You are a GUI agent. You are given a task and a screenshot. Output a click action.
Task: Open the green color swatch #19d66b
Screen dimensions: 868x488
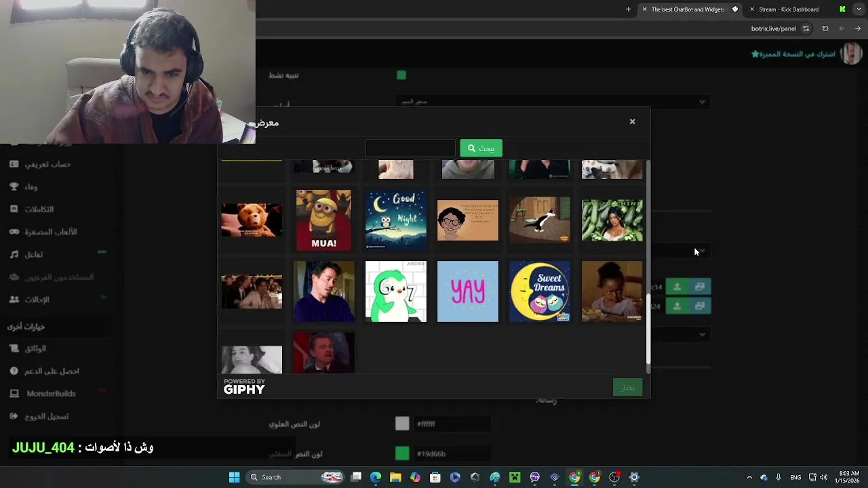(402, 453)
